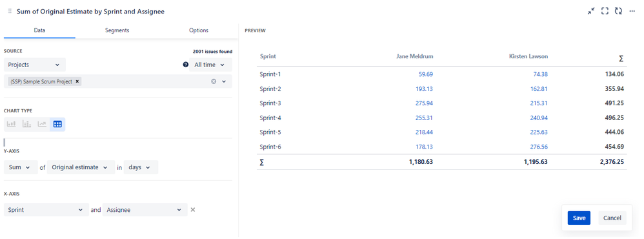Open the Assignee X-axis dropdown
This screenshot has width=644, height=239.
pos(145,210)
